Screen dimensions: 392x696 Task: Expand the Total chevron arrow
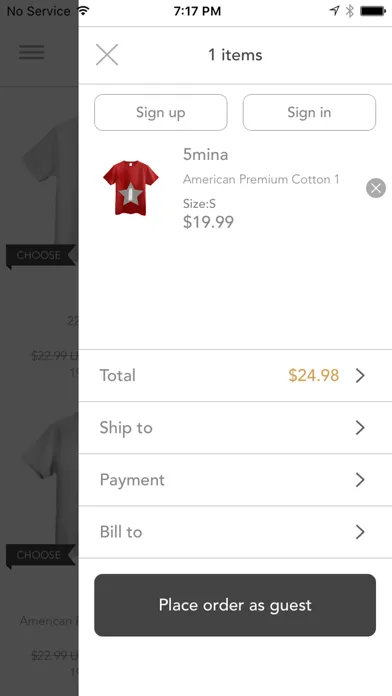360,376
